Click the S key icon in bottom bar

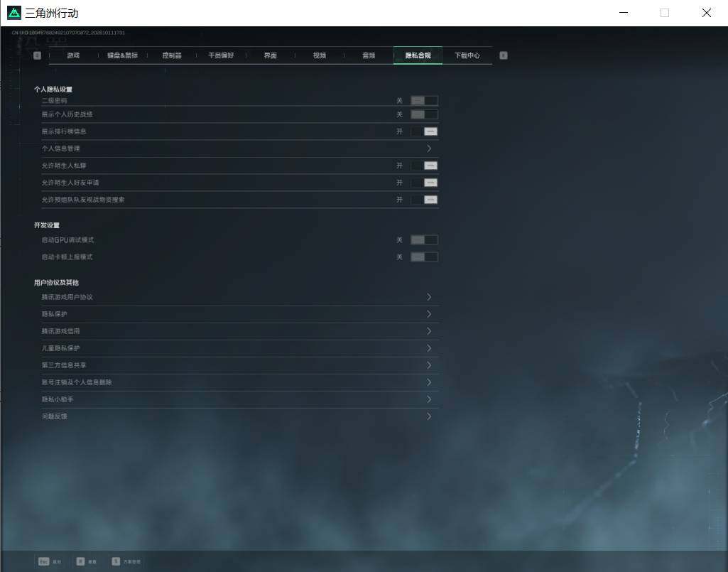[116, 561]
